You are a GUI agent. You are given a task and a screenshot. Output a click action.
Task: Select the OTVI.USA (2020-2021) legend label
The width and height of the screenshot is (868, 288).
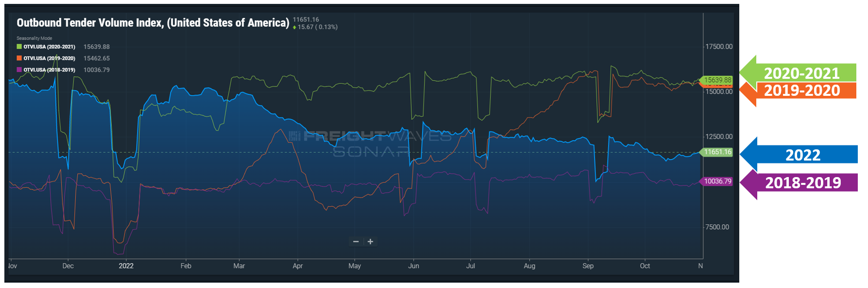50,47
